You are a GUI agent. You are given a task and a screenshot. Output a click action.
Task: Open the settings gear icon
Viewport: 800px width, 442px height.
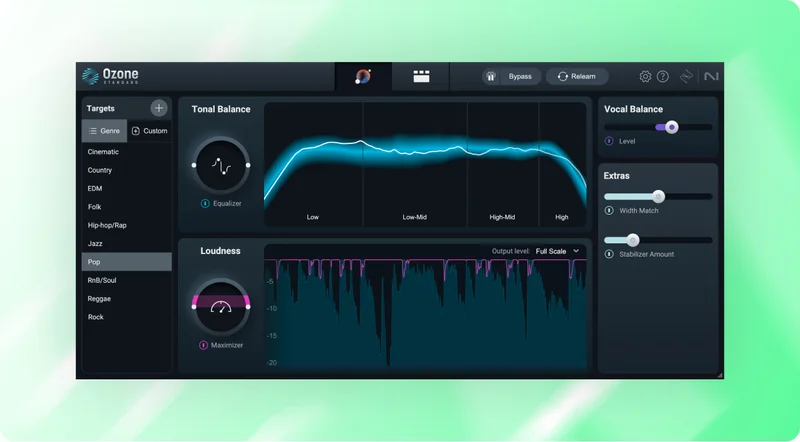pos(645,77)
